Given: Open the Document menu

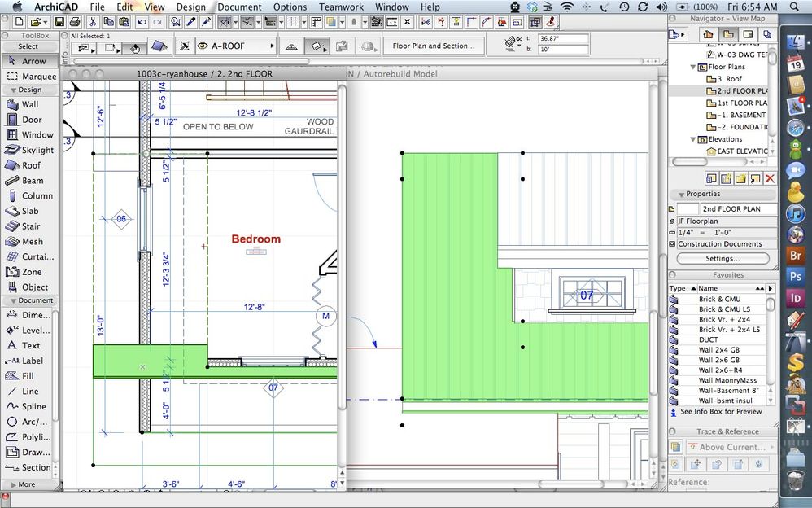Looking at the screenshot, I should [239, 7].
